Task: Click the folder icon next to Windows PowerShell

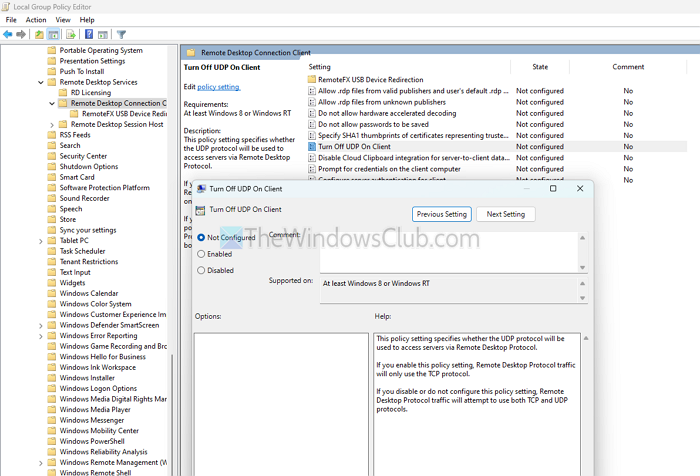Action: coord(52,441)
